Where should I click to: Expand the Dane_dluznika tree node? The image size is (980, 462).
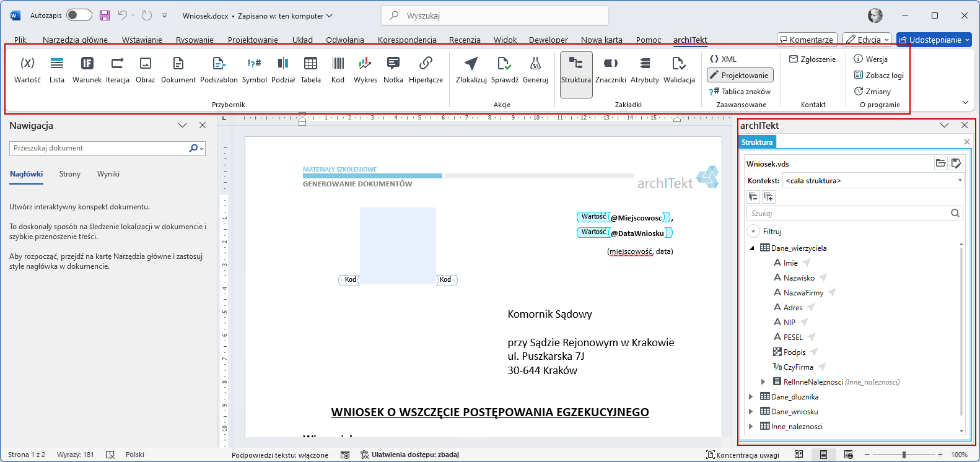click(x=751, y=397)
